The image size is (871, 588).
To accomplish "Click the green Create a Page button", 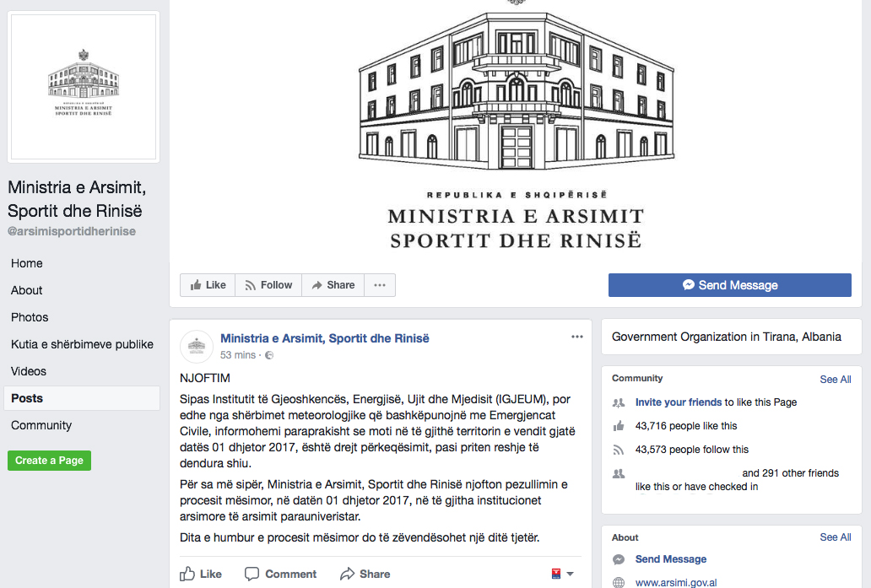I will tap(50, 461).
